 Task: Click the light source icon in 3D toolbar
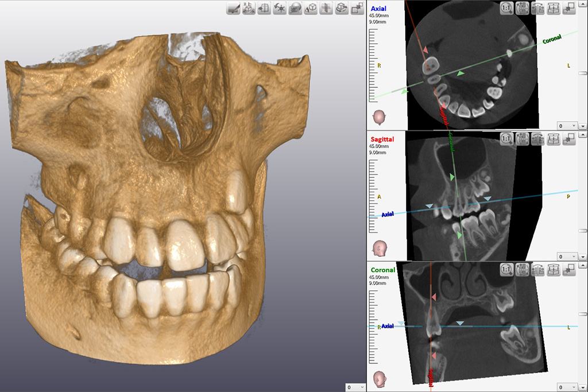pos(280,8)
